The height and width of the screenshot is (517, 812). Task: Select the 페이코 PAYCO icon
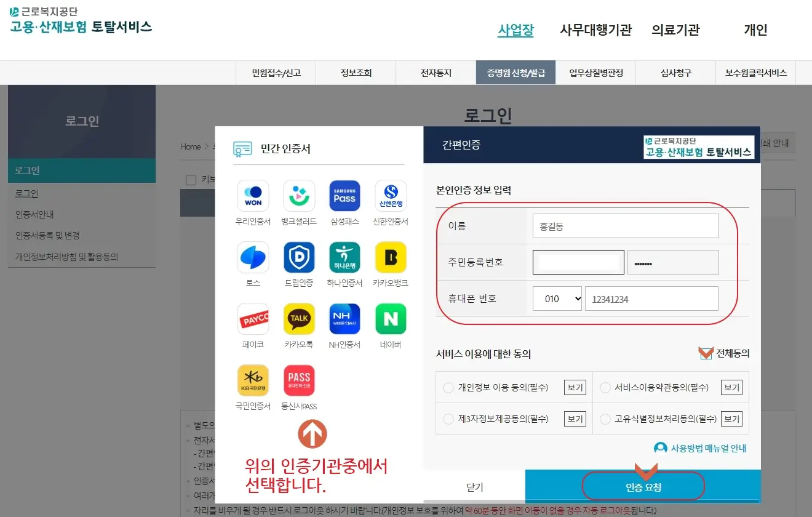253,319
